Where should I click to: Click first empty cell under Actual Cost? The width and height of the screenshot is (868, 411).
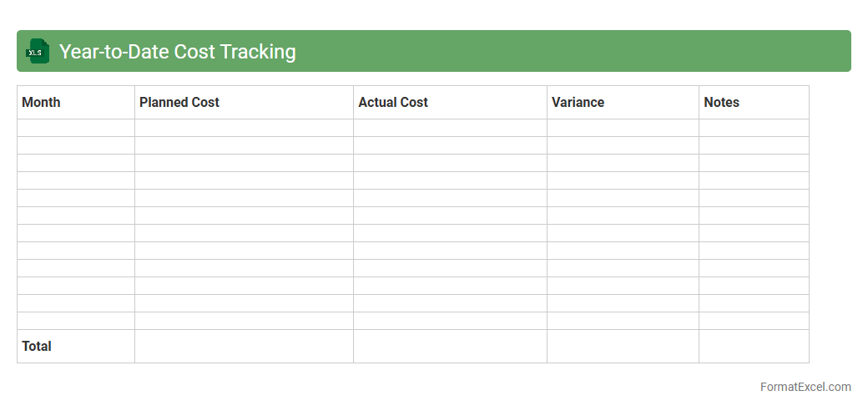[450, 128]
